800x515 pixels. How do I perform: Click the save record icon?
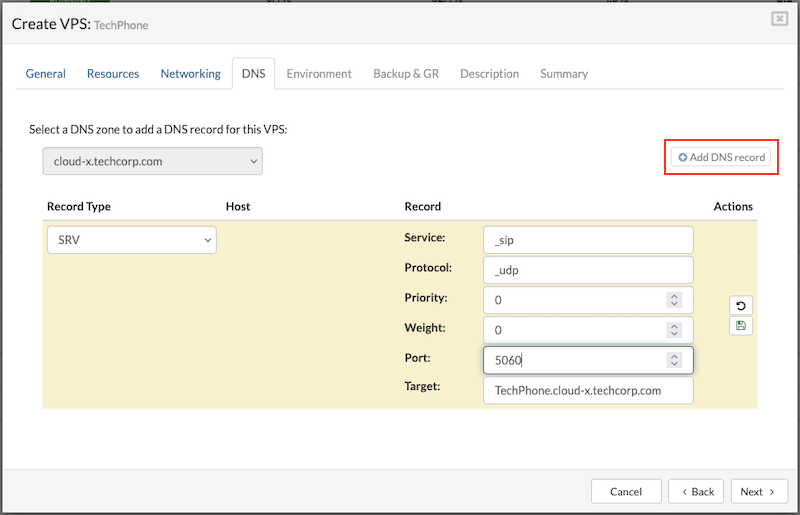(x=741, y=326)
